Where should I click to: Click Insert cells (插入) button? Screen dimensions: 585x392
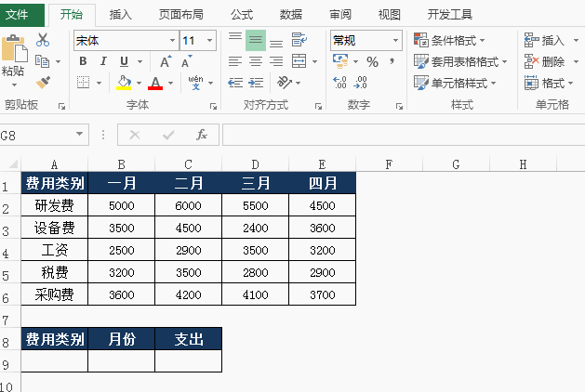coord(545,40)
